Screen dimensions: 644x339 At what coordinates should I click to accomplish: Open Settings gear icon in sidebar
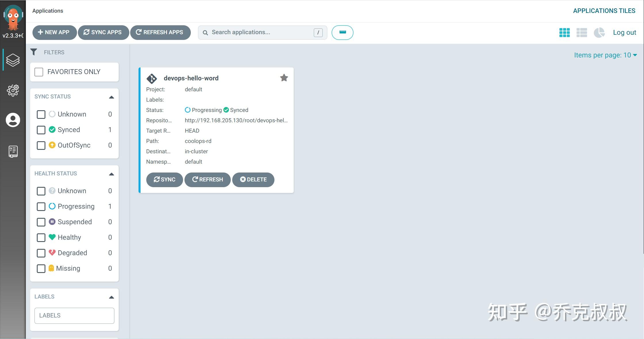tap(13, 90)
